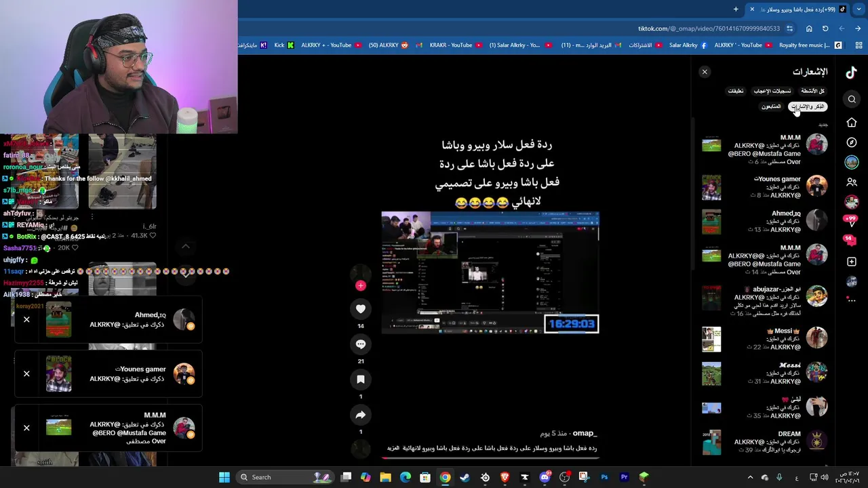Dismiss the M.M.M mention popup toast

[x=26, y=428]
